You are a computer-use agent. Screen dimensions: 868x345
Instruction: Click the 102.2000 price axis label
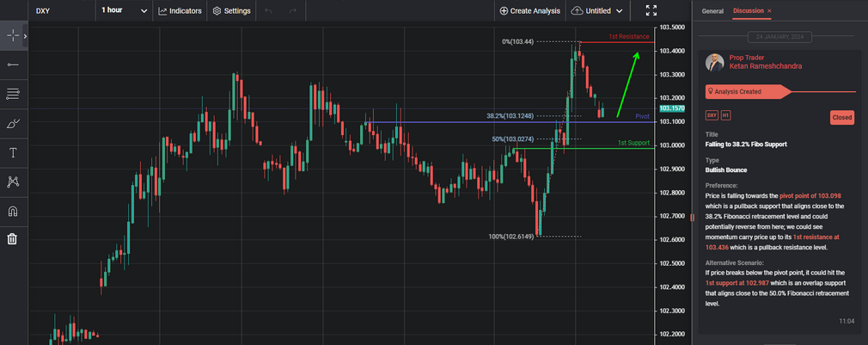673,335
